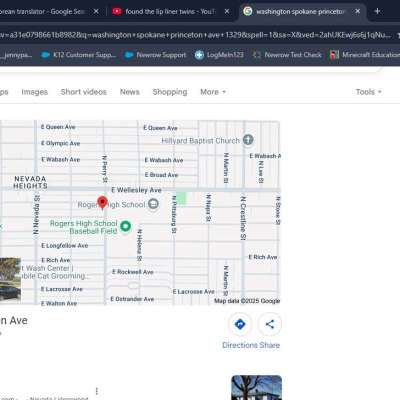Click the E Longfellow Ave label
This screenshot has width=400, height=400.
[x=65, y=246]
